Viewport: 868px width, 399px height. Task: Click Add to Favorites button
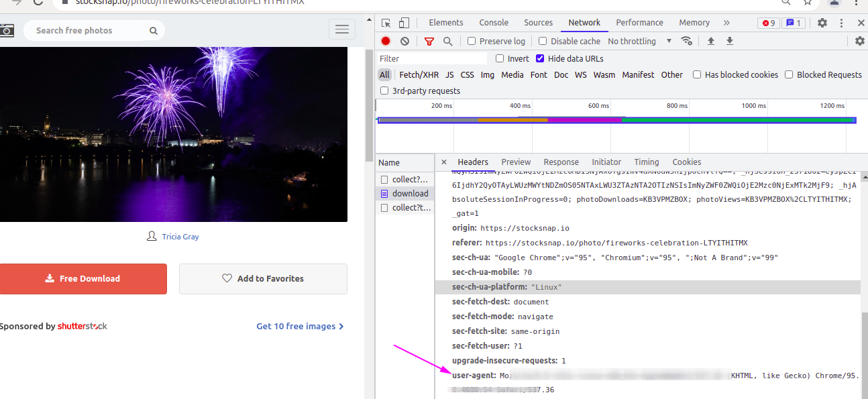coord(263,278)
